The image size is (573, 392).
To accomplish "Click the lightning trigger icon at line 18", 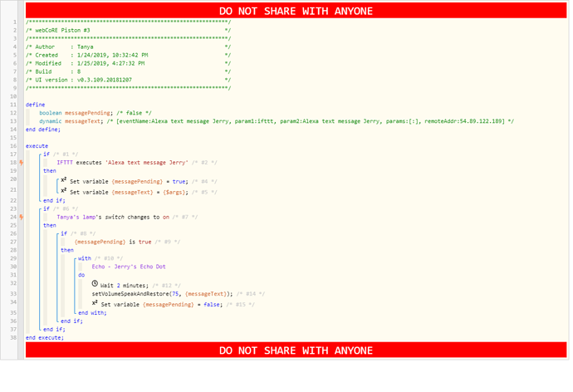I will [22, 163].
